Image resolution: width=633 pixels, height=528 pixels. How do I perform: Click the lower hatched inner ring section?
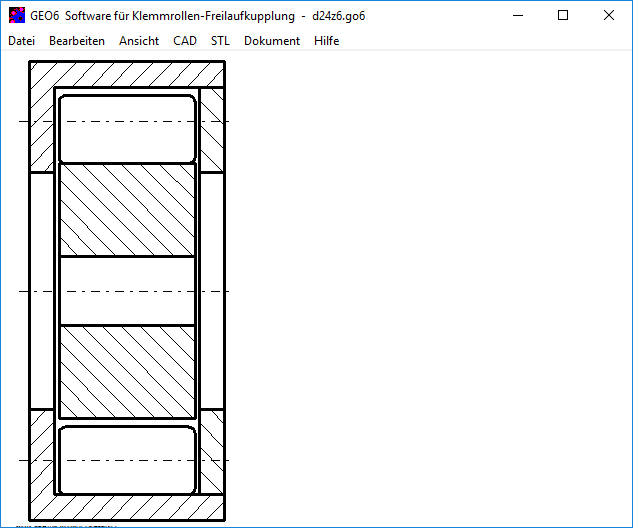(x=127, y=371)
